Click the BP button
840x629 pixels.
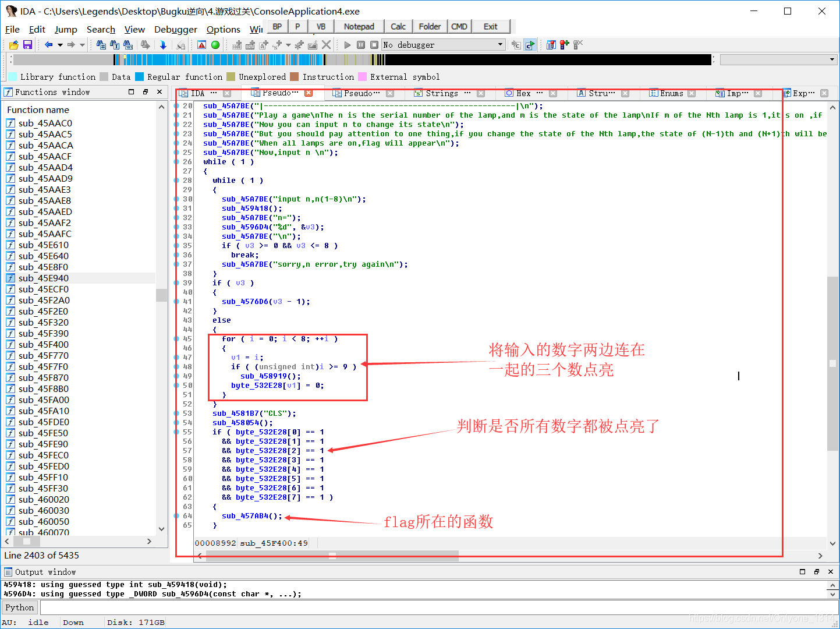pyautogui.click(x=277, y=26)
